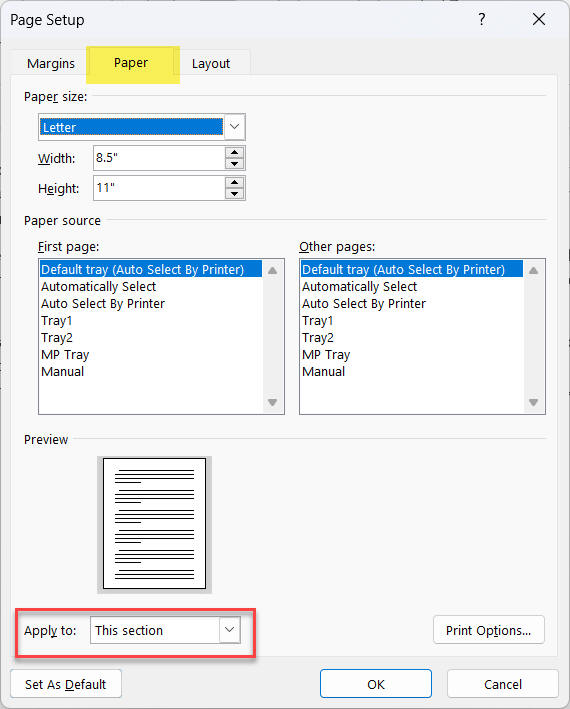Click the Width decrease spinner arrow
Image resolution: width=570 pixels, height=709 pixels.
pyautogui.click(x=234, y=164)
